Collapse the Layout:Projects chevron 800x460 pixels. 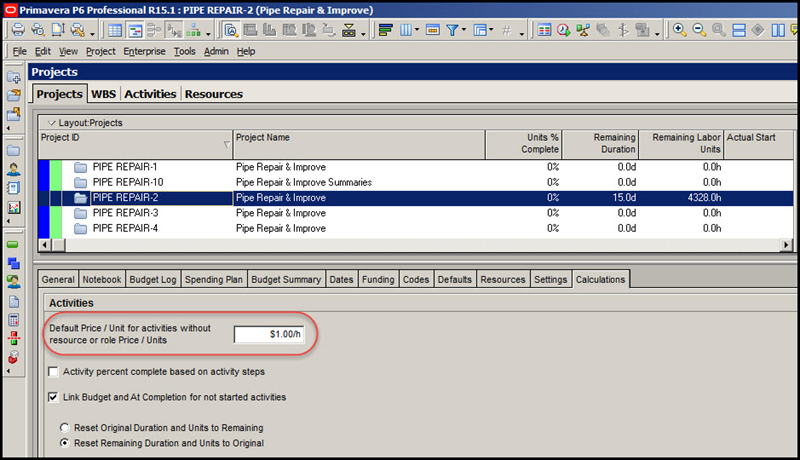click(52, 123)
